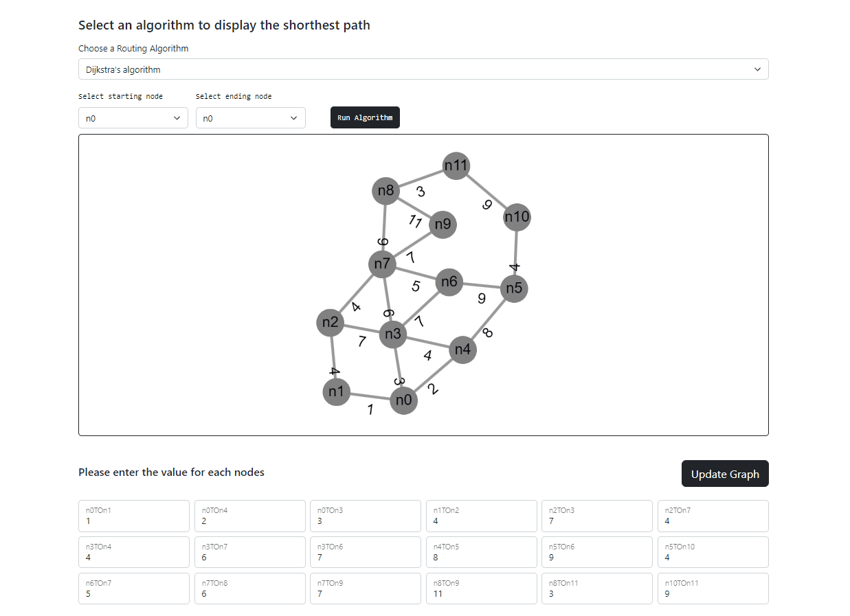850x616 pixels.
Task: Select the n8TOn9 weight input
Action: pos(481,588)
